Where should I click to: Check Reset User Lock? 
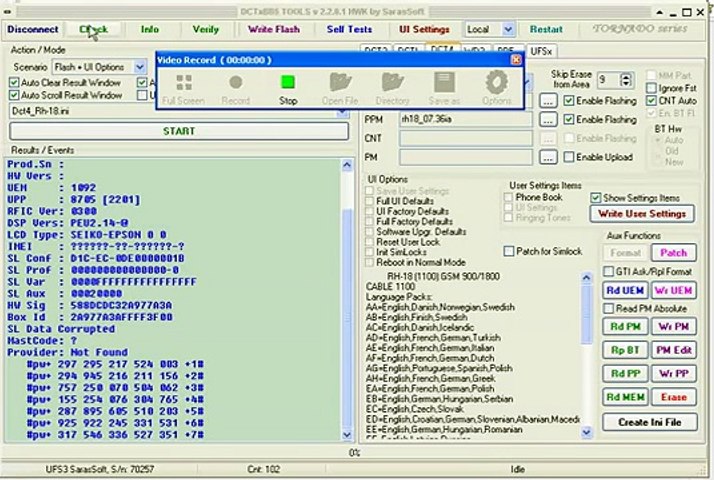370,242
